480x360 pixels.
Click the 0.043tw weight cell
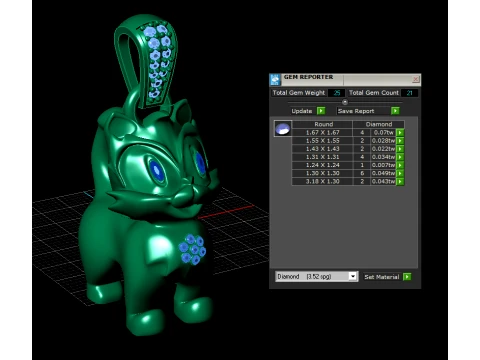click(383, 181)
